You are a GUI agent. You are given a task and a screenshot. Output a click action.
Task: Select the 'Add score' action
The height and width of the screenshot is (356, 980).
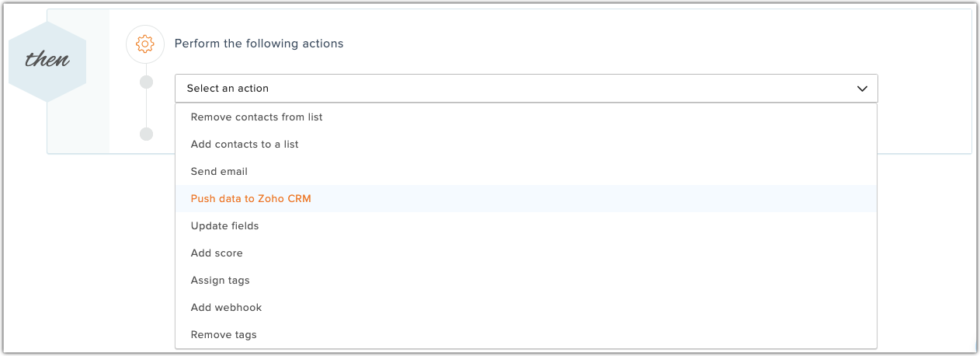pyautogui.click(x=217, y=253)
